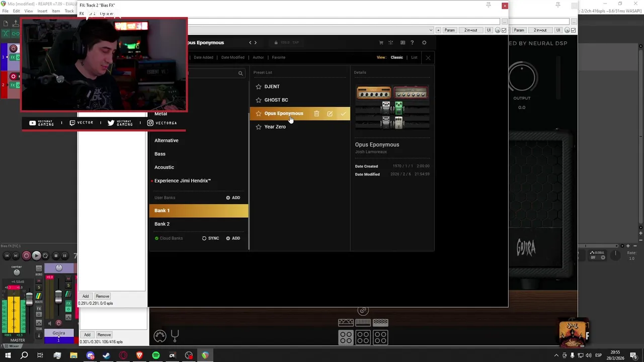Image resolution: width=644 pixels, height=362 pixels.
Task: Open Gojira track envelope icon
Action: (x=68, y=317)
